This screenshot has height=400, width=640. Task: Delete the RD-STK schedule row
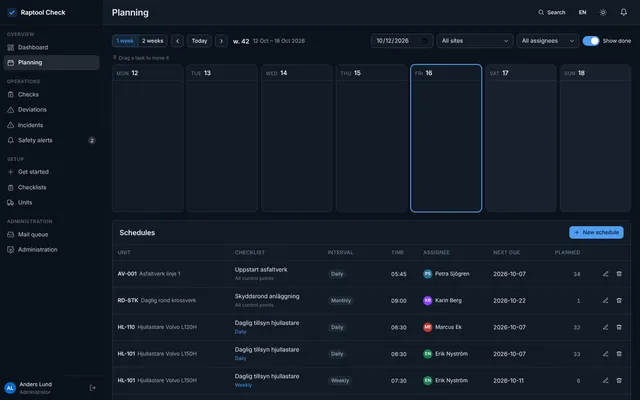click(x=619, y=300)
